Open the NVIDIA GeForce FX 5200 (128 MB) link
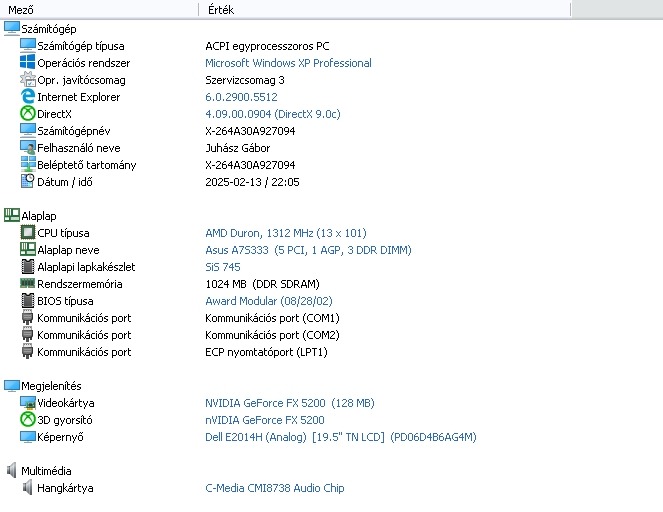The height and width of the screenshot is (512, 663). pyautogui.click(x=289, y=403)
